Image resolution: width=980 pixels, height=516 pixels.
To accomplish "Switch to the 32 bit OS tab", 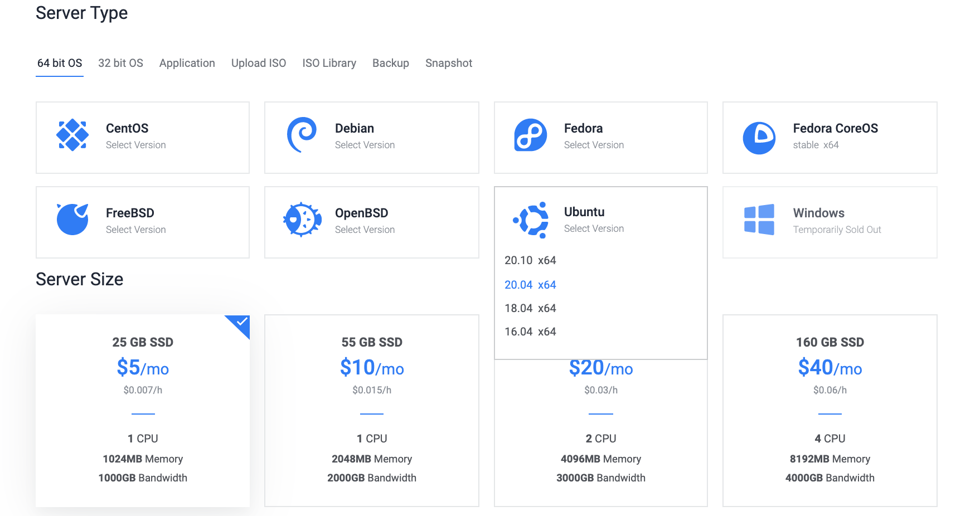I will [120, 63].
